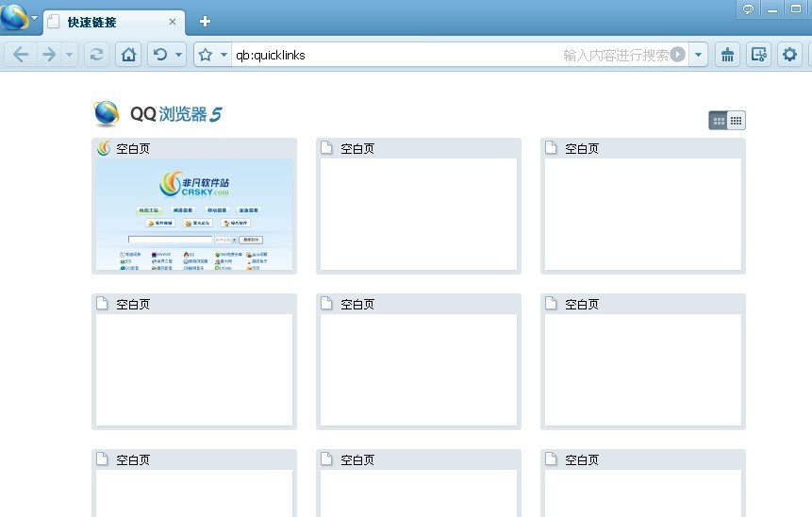Click the middle row left blank tile
Viewport: 812px width, 517px height.
[x=194, y=361]
